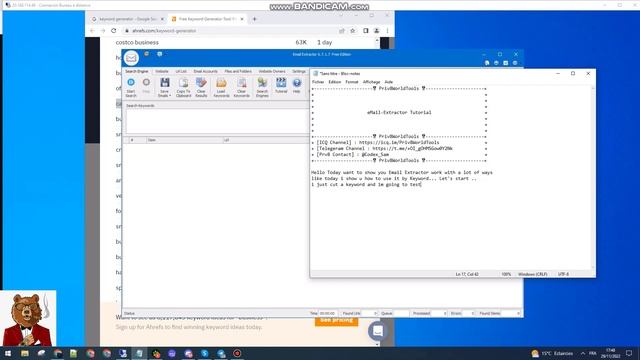Viewport: 640px width, 360px height.
Task: Open Aide menu in Notepad
Action: pyautogui.click(x=389, y=82)
